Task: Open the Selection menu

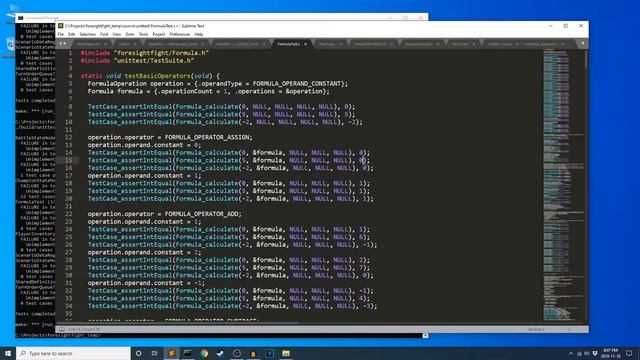Action: click(x=87, y=34)
